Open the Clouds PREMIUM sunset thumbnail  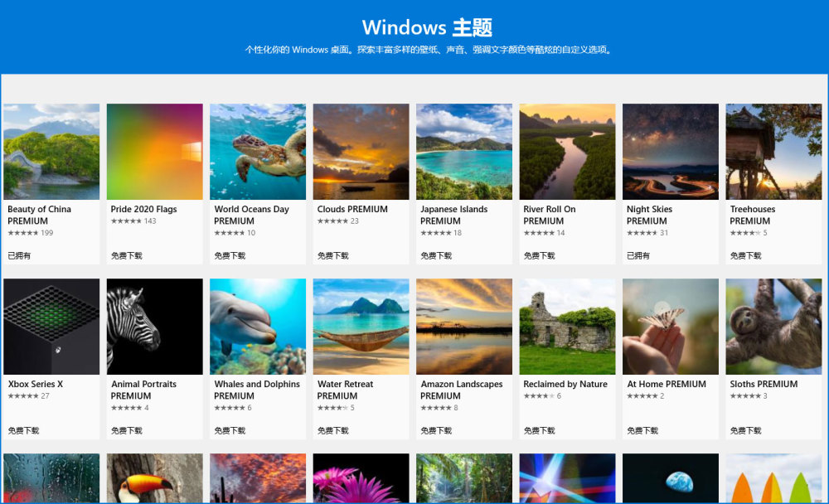[361, 151]
